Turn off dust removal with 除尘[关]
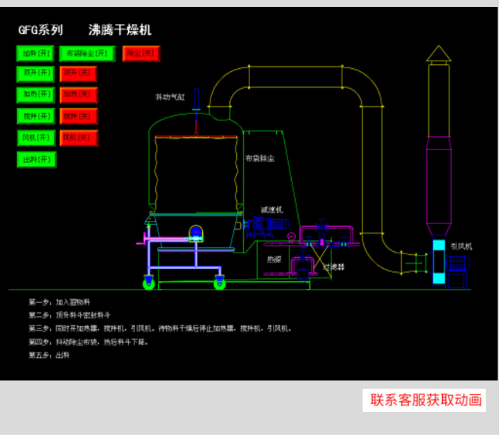This screenshot has height=448, width=499. pyautogui.click(x=141, y=54)
